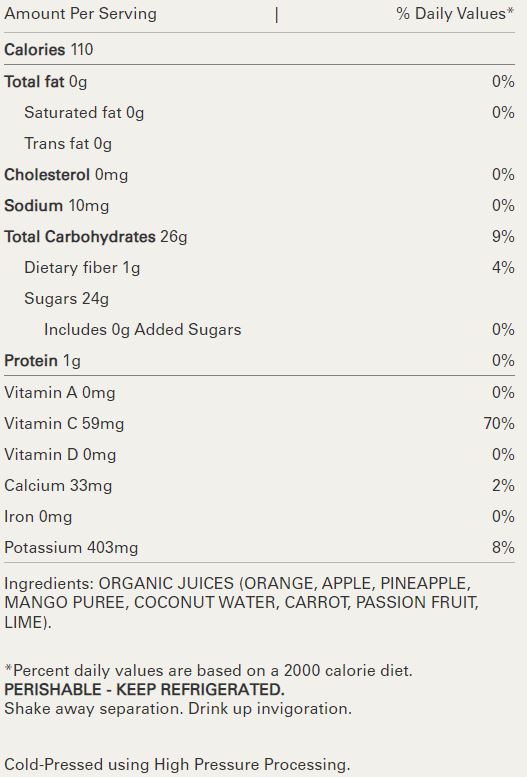
Task: Click the % Daily Values header
Action: coord(455,14)
